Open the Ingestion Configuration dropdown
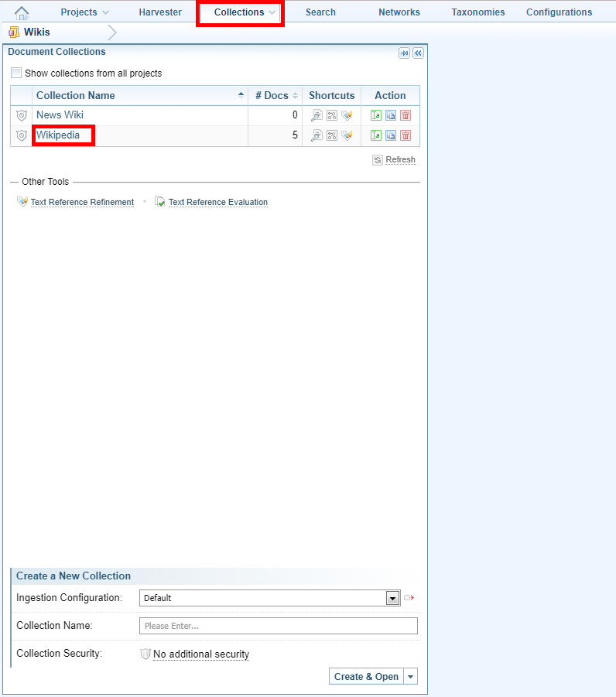The width and height of the screenshot is (616, 697). click(x=392, y=598)
